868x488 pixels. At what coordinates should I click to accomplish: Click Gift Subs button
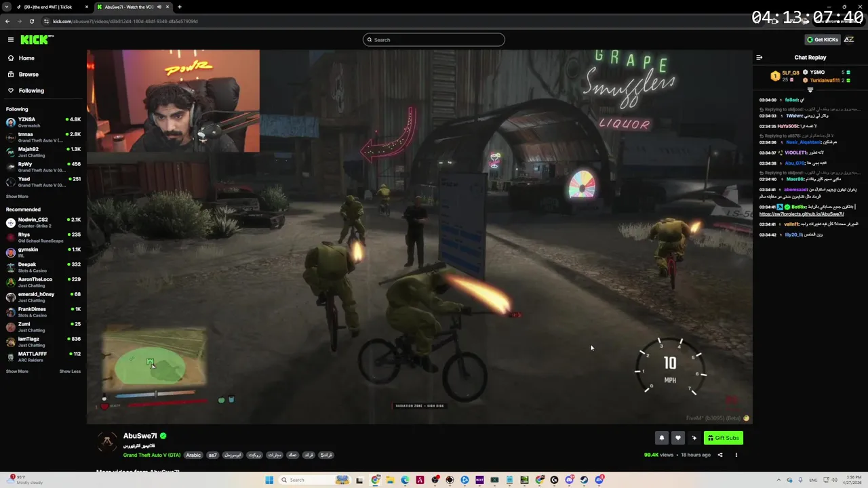(x=723, y=438)
